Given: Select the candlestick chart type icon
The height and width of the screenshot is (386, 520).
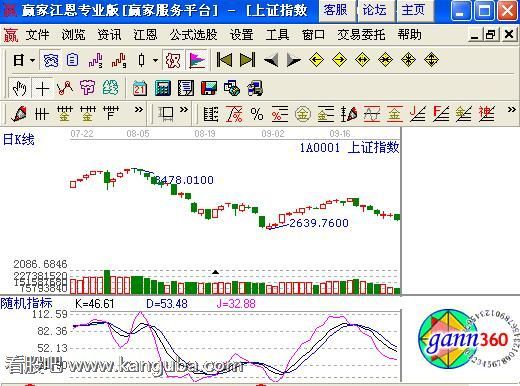Looking at the screenshot, I should click(x=142, y=60).
